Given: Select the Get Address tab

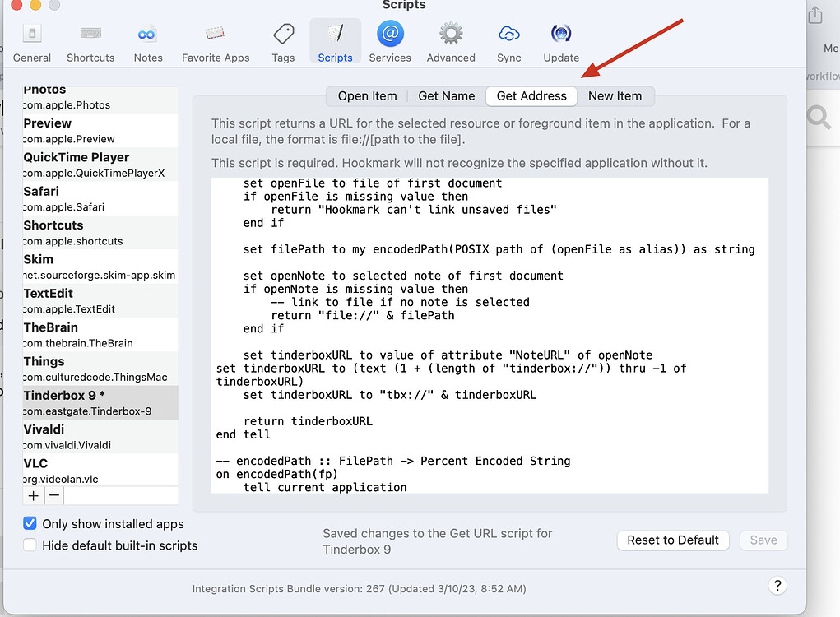Looking at the screenshot, I should coord(531,96).
